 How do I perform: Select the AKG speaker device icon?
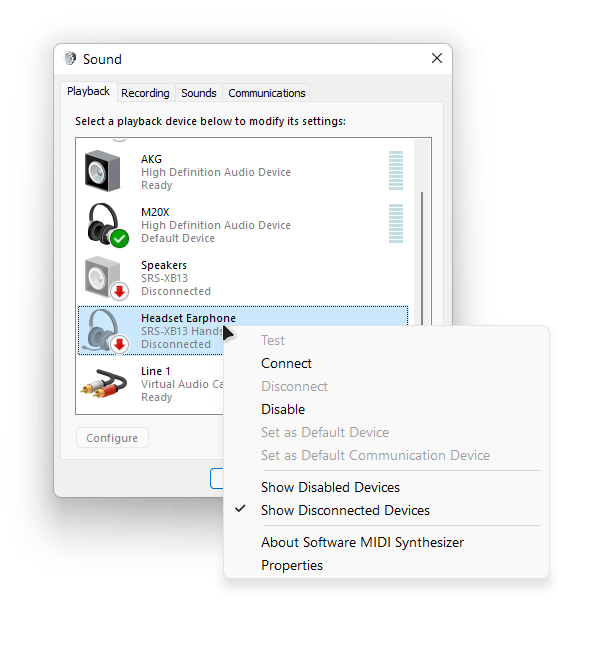click(103, 171)
